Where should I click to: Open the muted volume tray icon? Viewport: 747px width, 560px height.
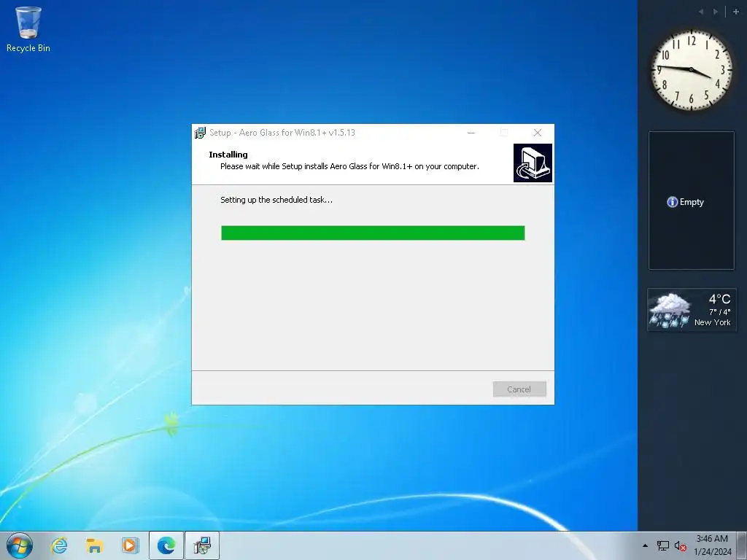coord(680,545)
